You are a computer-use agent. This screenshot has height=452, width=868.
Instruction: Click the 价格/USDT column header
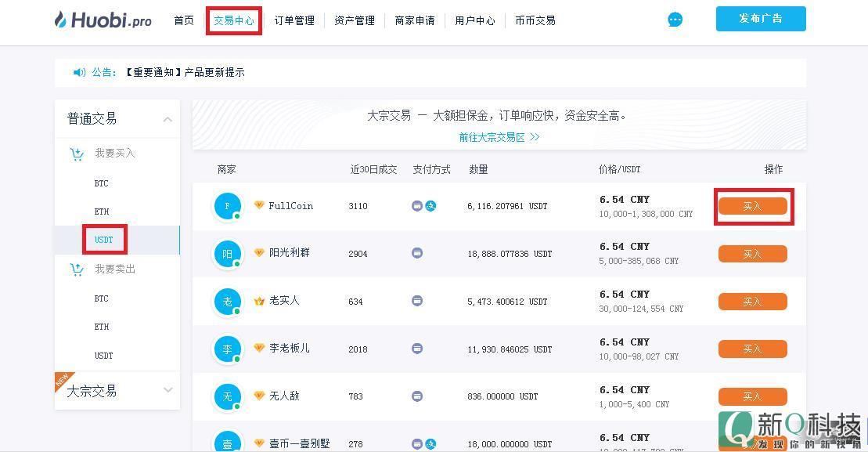pos(619,169)
